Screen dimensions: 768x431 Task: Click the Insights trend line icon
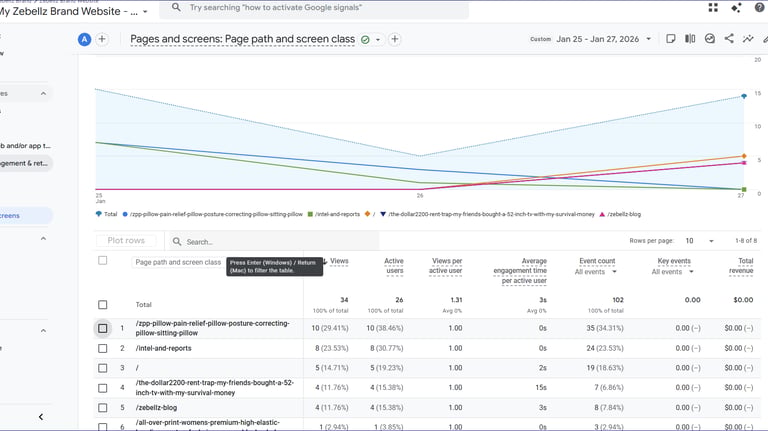(747, 39)
